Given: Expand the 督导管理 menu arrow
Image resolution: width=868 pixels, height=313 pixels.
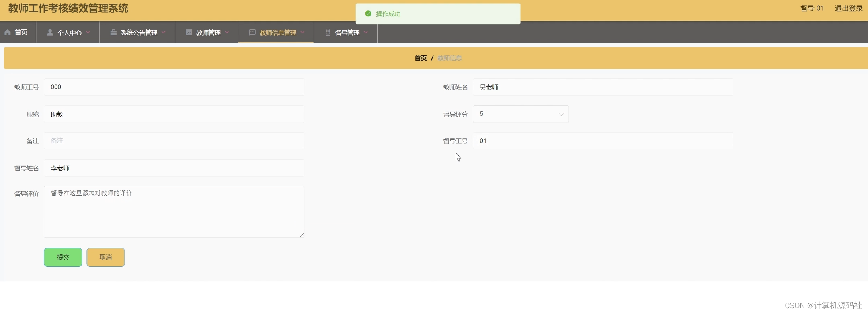Looking at the screenshot, I should point(366,32).
